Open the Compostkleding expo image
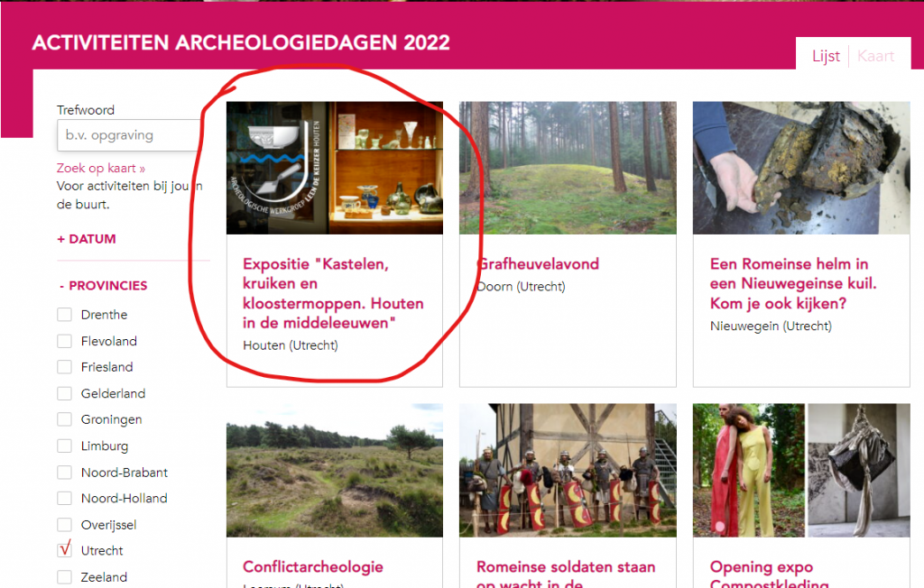The width and height of the screenshot is (924, 588). click(801, 470)
